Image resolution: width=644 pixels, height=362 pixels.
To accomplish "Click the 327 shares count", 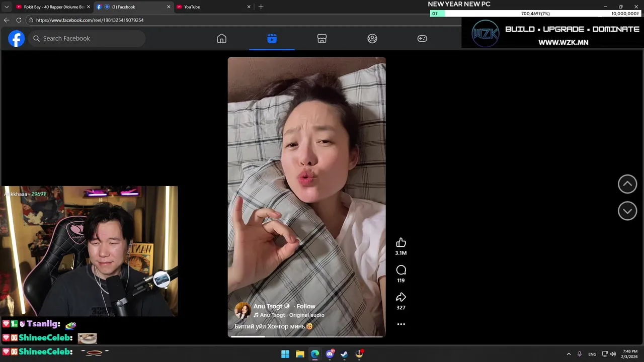I will coord(401,308).
